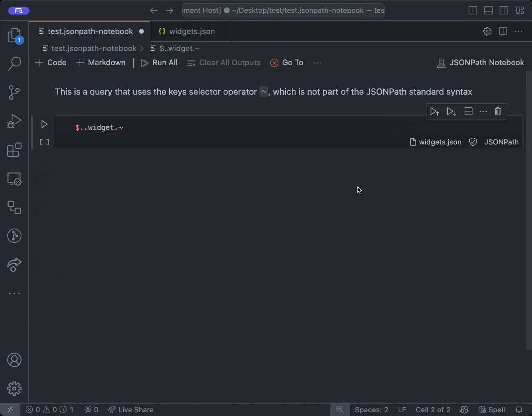
Task: Split the editor right
Action: pyautogui.click(x=503, y=31)
